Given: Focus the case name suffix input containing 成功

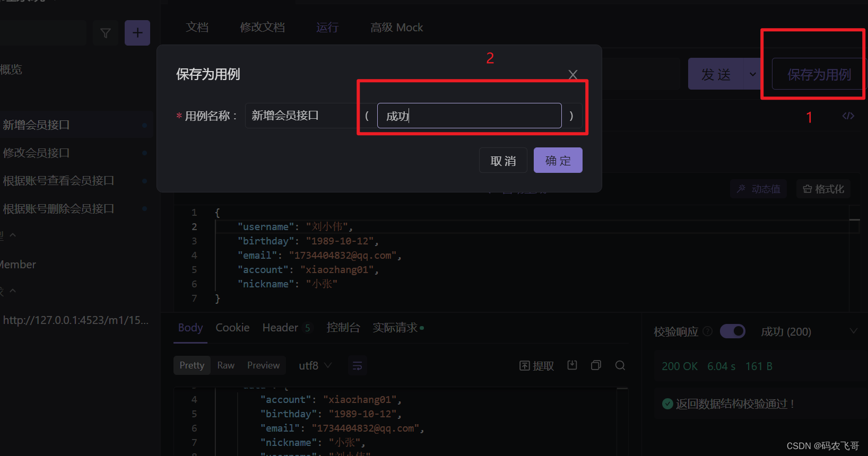Looking at the screenshot, I should coord(470,116).
